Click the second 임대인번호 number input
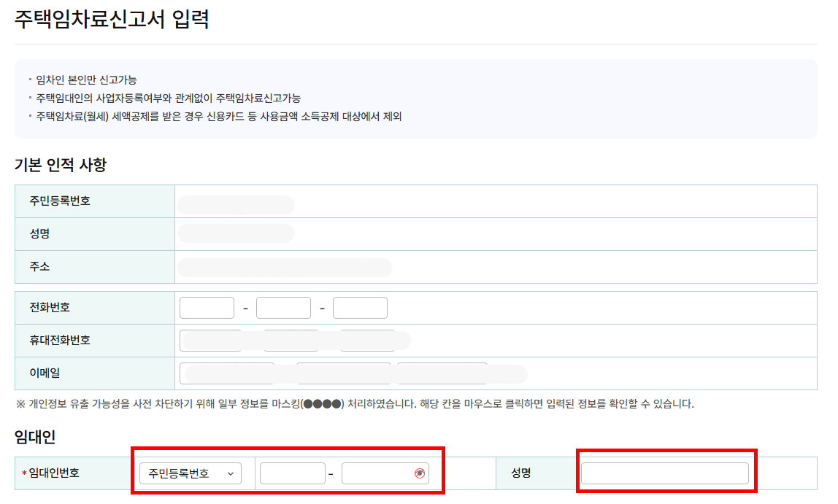Screen dimensions: 838x504 click(x=376, y=473)
